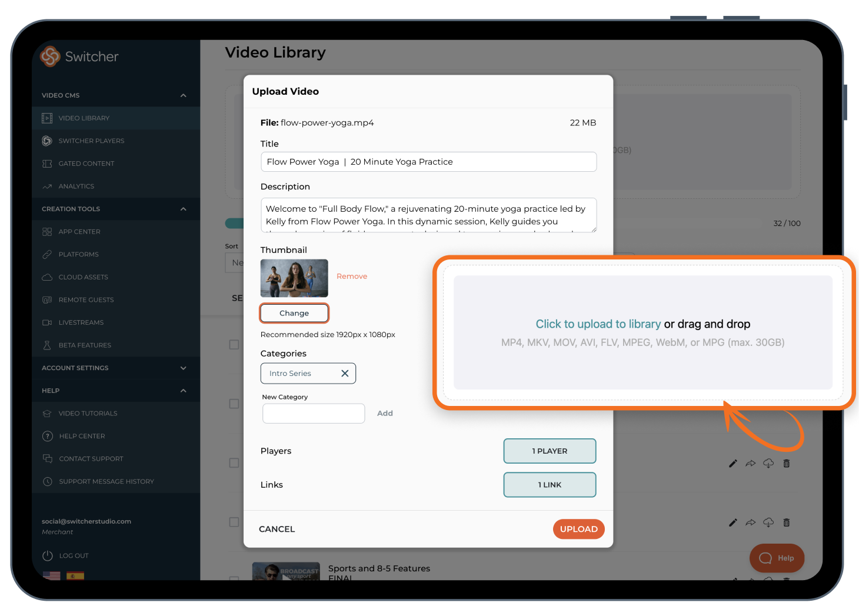
Task: Click the Log Out power icon
Action: [x=48, y=555]
